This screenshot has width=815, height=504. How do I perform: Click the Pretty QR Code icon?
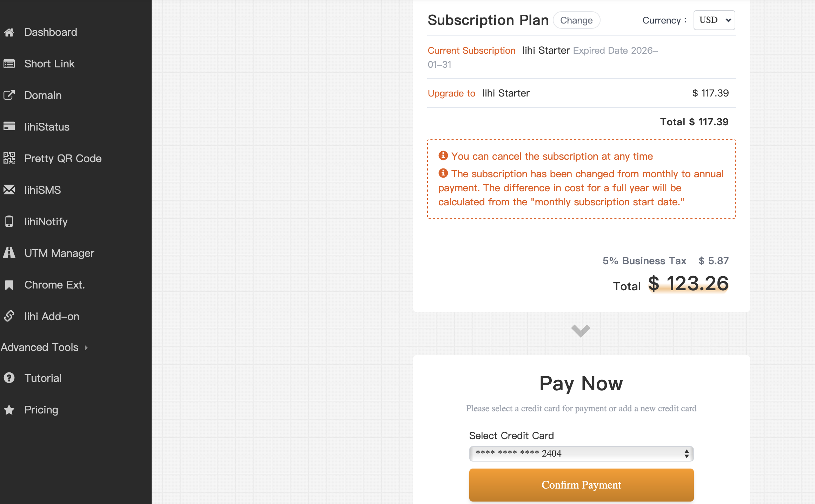point(9,158)
